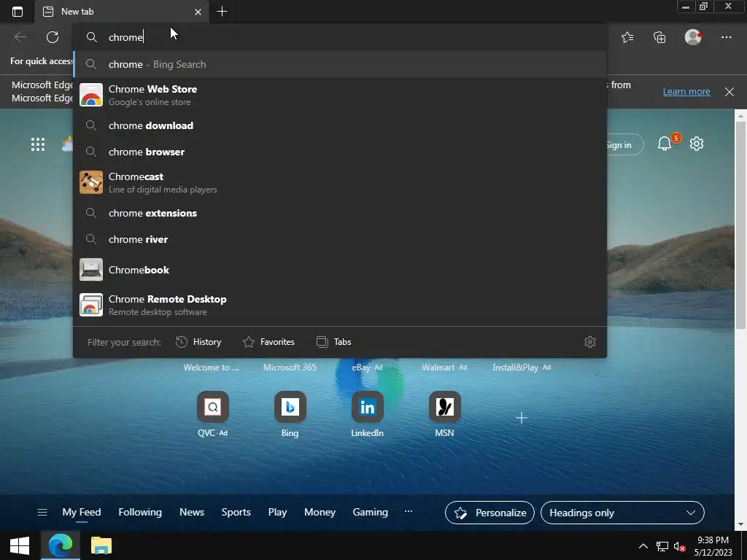This screenshot has height=560, width=747.
Task: Click the profile avatar icon
Action: pos(693,37)
